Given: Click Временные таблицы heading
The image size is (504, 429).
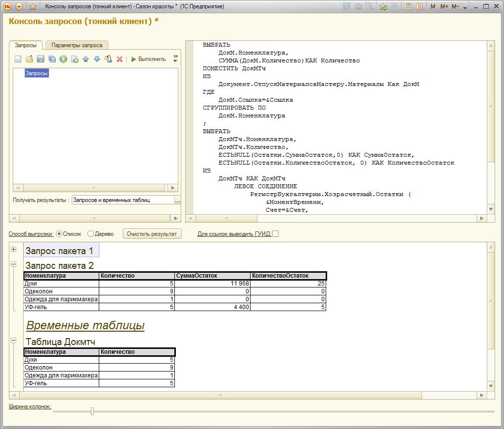Looking at the screenshot, I should 85,325.
